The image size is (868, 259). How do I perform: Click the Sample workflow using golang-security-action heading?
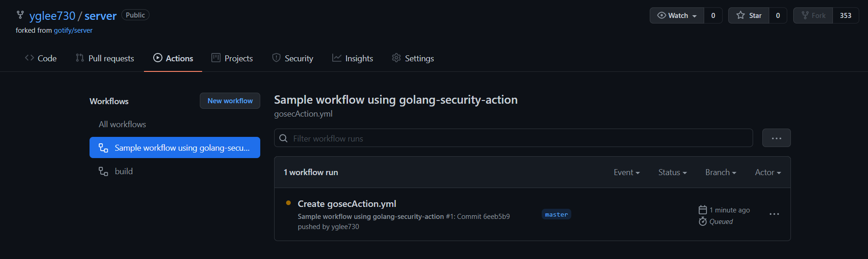pyautogui.click(x=396, y=100)
